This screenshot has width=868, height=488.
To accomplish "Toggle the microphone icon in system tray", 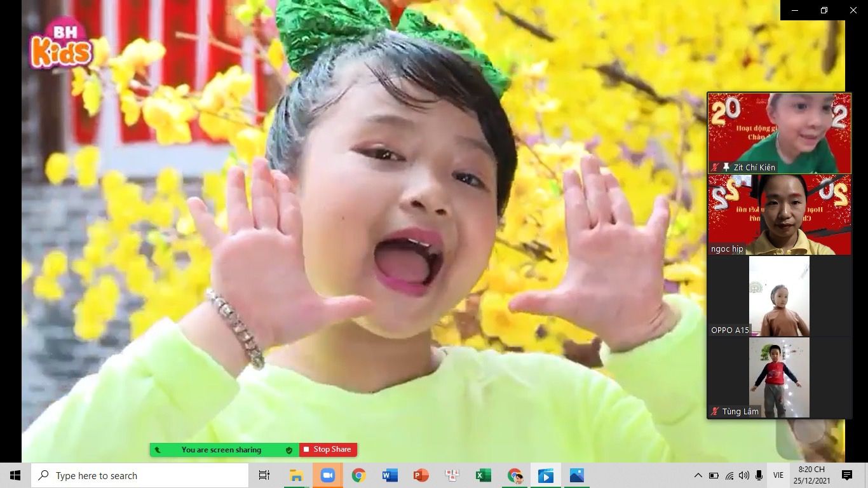I will (759, 475).
